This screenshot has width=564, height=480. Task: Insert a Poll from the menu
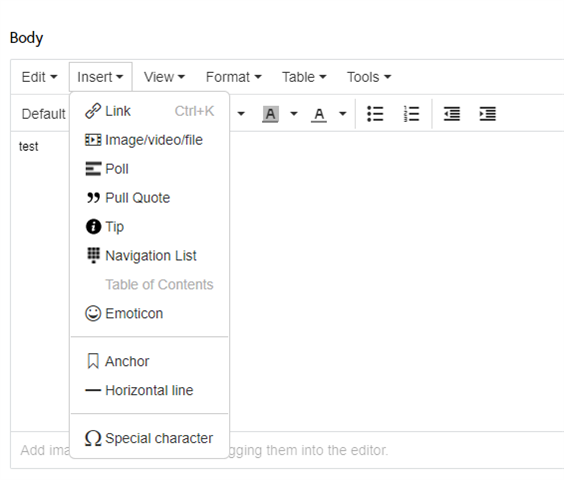150,169
